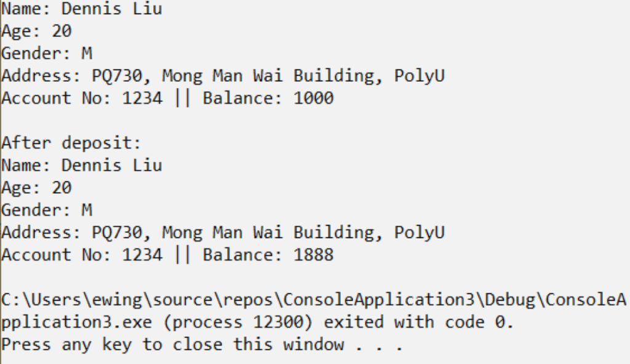The width and height of the screenshot is (630, 364).
Task: Click the second 'Name: Dennis Liu' line
Action: pos(82,165)
